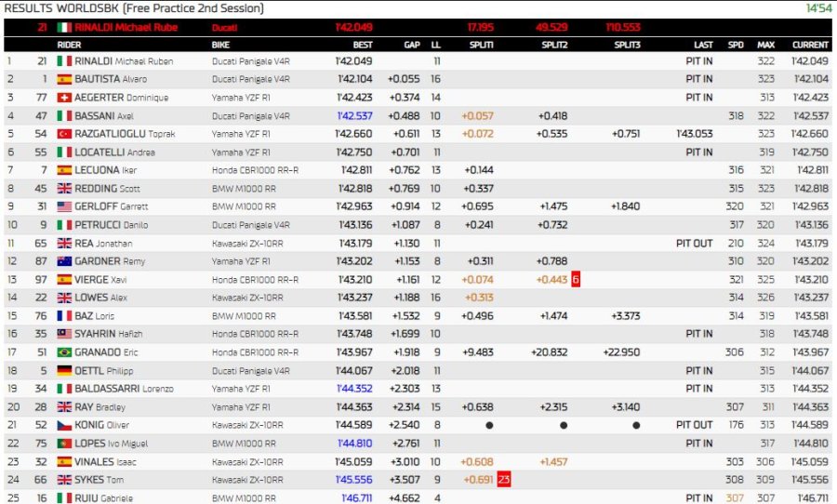Click KONIG Split2 black dot
This screenshot has width=837, height=504.
[x=564, y=426]
